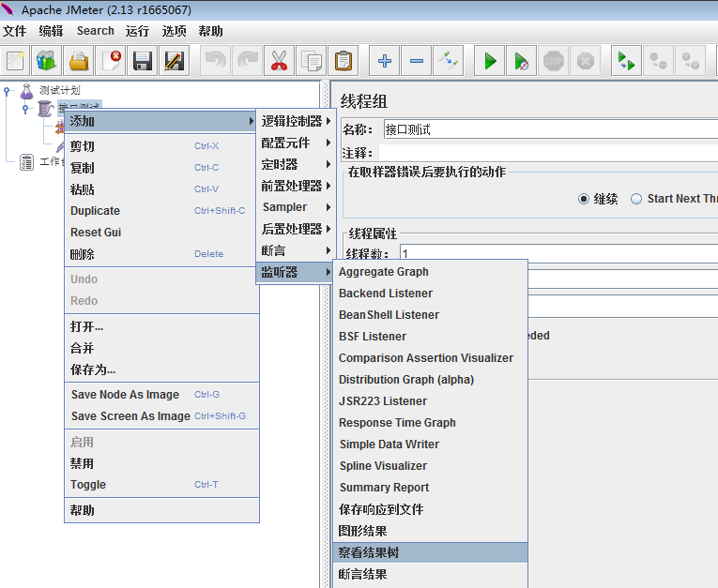Choose 断言结果 listener
718x588 pixels.
click(431, 574)
